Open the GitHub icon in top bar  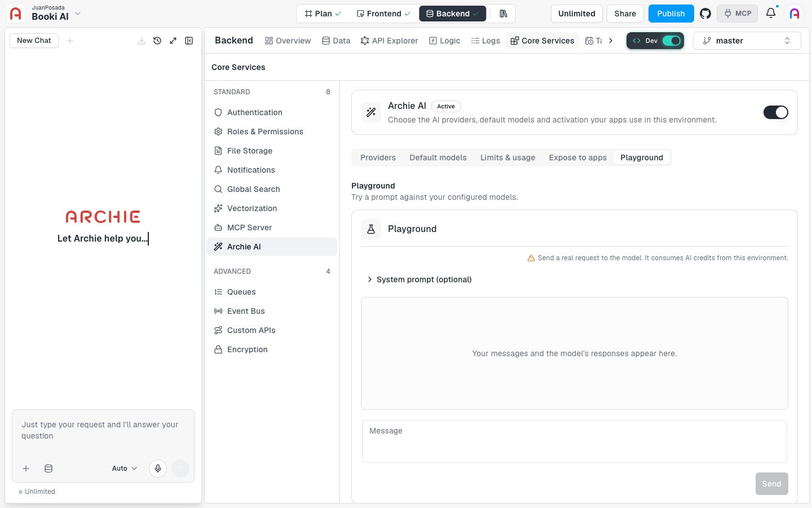(x=705, y=14)
